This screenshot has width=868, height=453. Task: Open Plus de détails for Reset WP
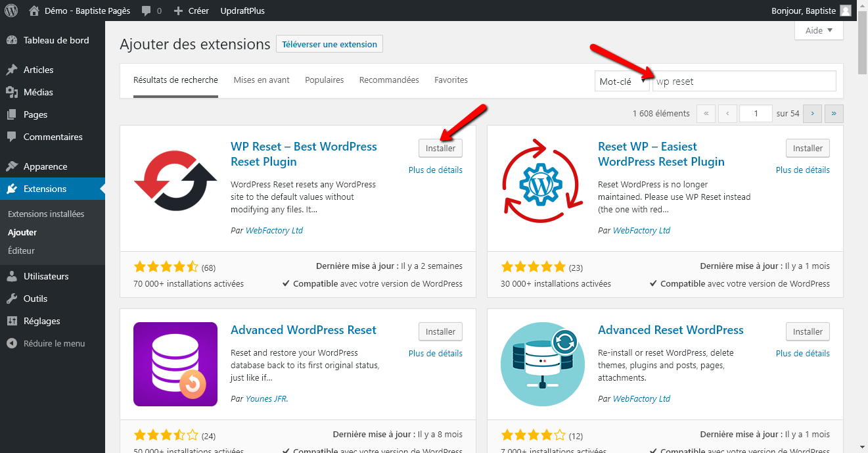click(802, 170)
